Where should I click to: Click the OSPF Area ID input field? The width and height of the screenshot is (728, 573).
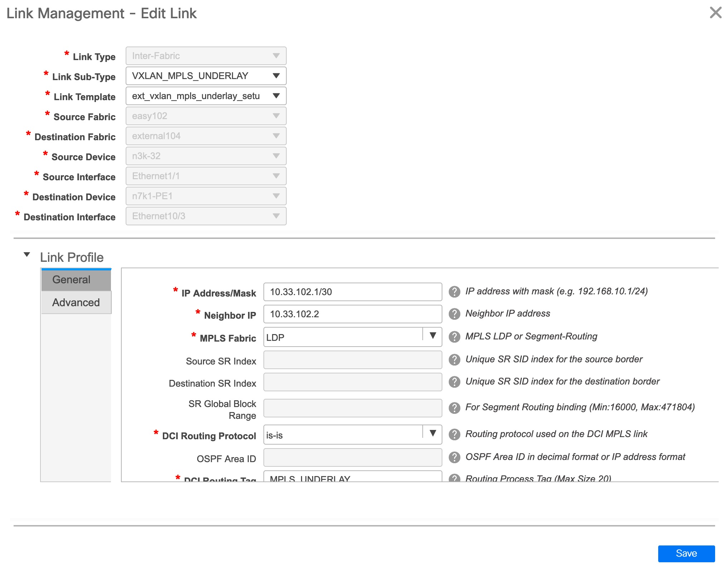[352, 457]
